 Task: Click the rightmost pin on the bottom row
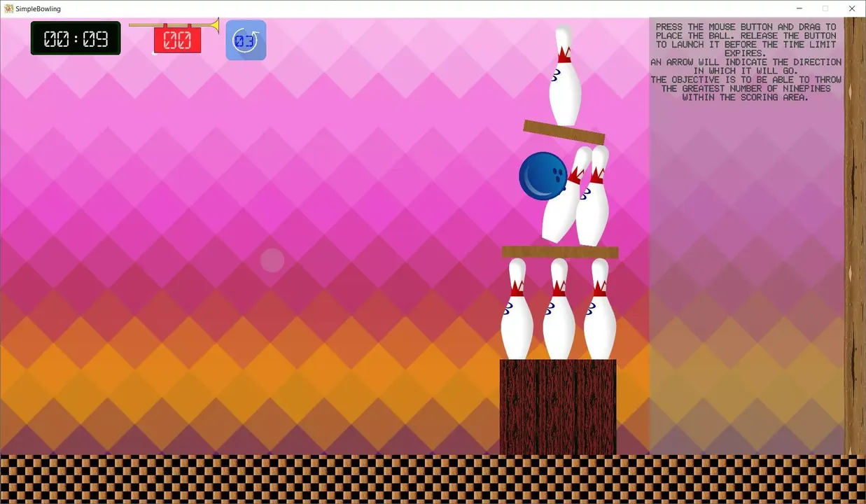pos(600,308)
